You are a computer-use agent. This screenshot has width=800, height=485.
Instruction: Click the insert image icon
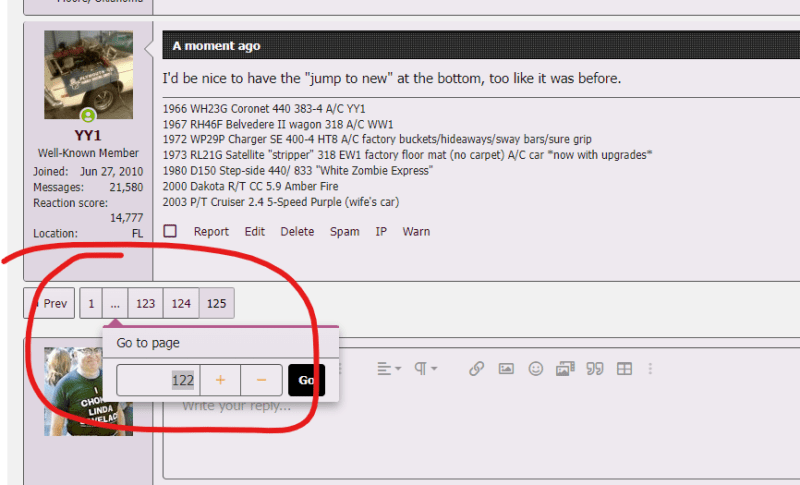[506, 369]
